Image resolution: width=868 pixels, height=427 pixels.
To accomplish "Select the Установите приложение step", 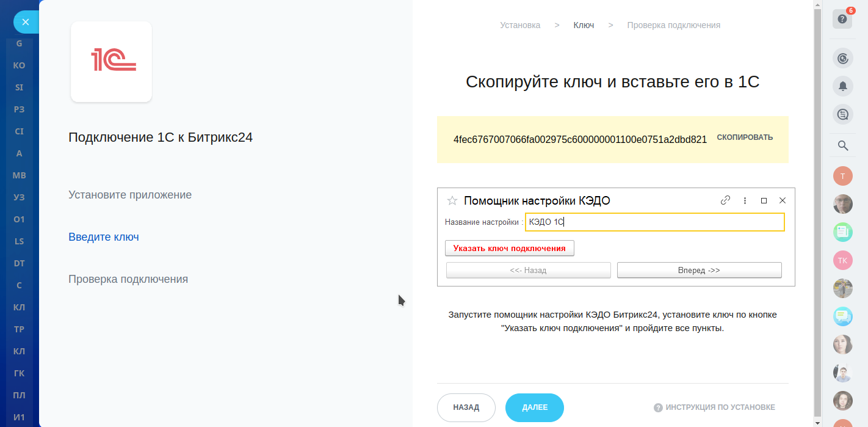I will [x=130, y=195].
